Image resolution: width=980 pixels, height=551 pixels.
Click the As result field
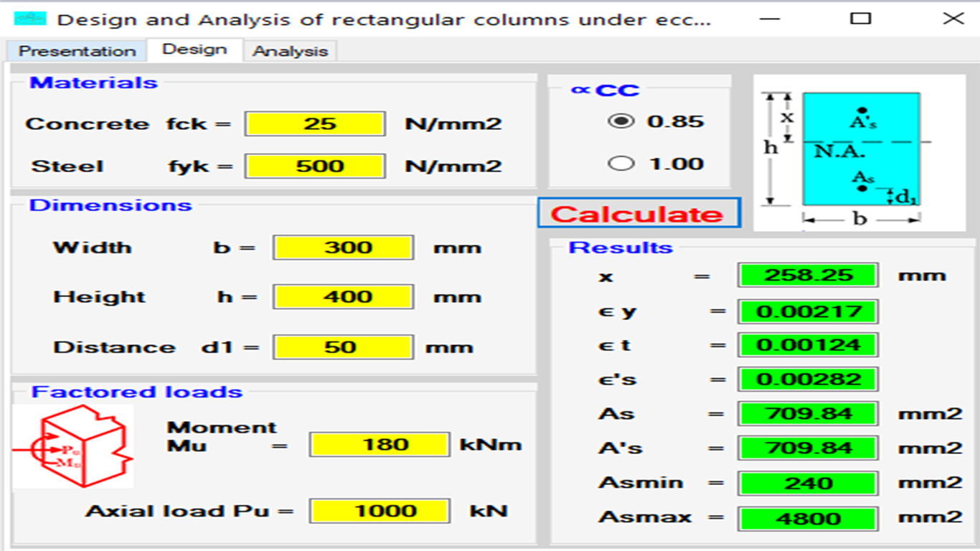(x=808, y=414)
